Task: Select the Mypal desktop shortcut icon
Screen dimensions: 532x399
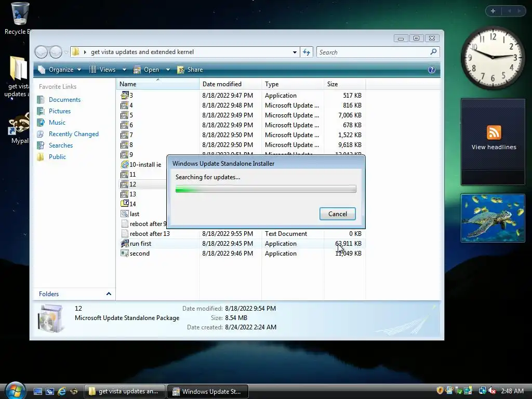Action: click(x=19, y=124)
